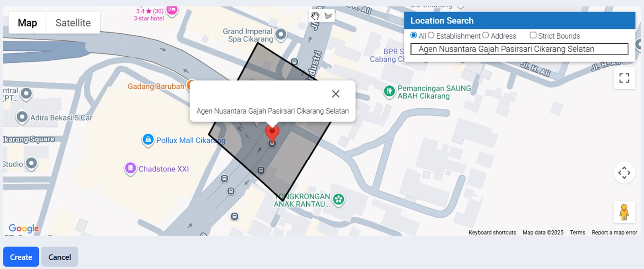Click the Cancel button
This screenshot has height=269, width=644.
60,257
